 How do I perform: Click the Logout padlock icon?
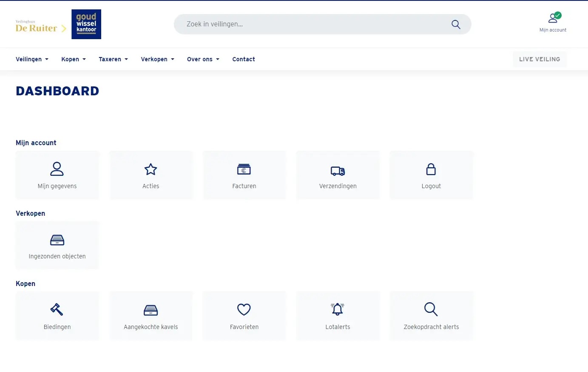[x=431, y=169]
